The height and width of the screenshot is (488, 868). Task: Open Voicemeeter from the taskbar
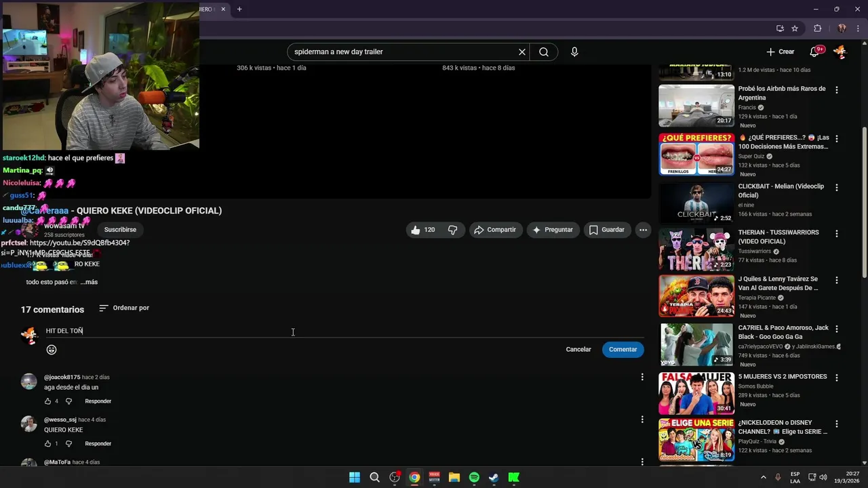435,477
